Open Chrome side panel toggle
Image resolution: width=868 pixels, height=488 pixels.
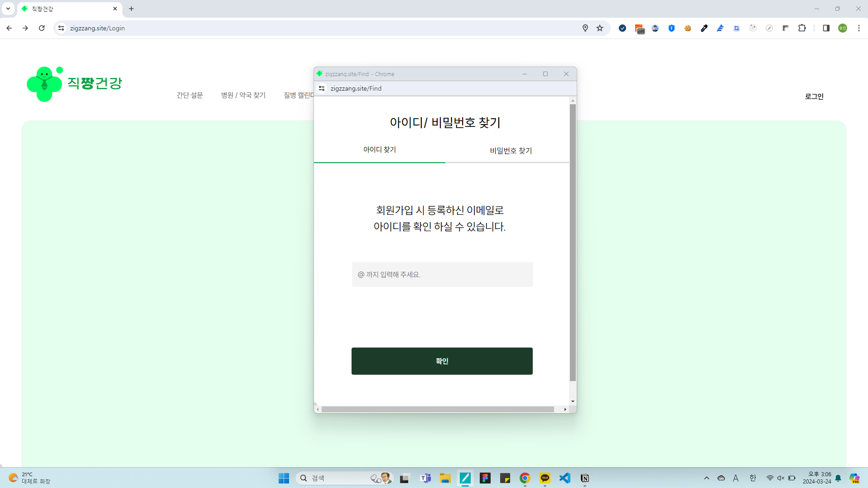click(x=826, y=28)
